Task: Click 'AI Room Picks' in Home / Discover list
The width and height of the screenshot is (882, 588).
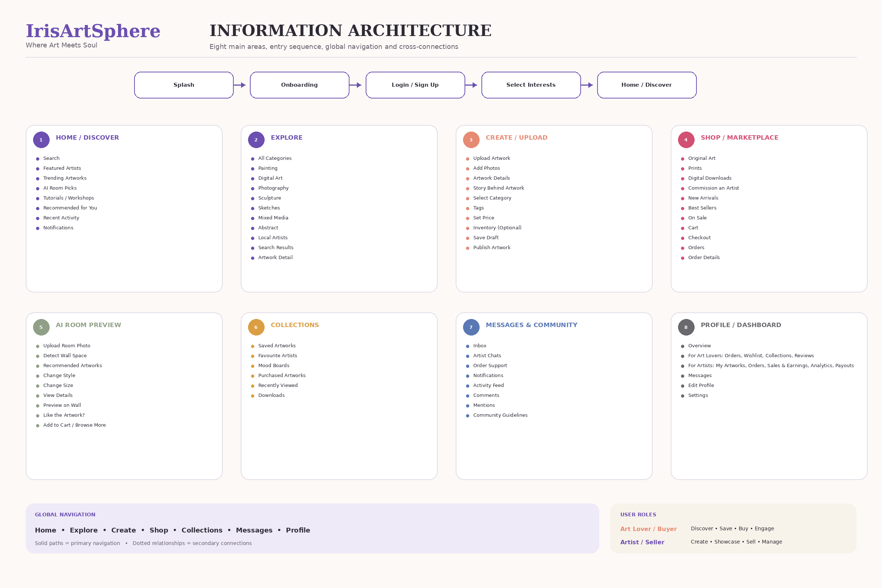Action: (x=60, y=188)
